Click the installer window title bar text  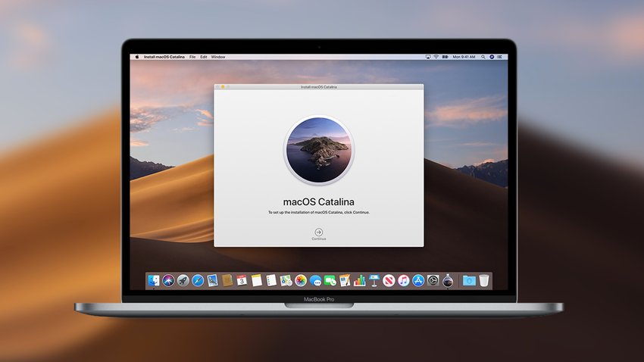(x=319, y=87)
